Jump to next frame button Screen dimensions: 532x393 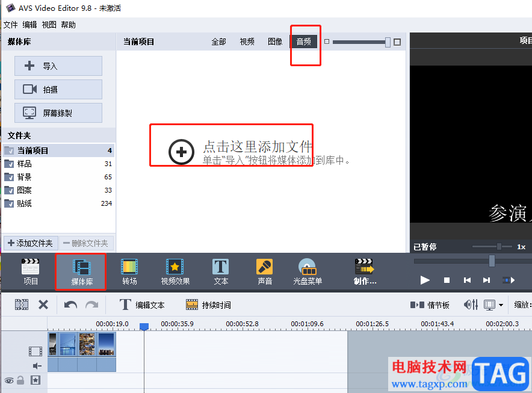[486, 280]
